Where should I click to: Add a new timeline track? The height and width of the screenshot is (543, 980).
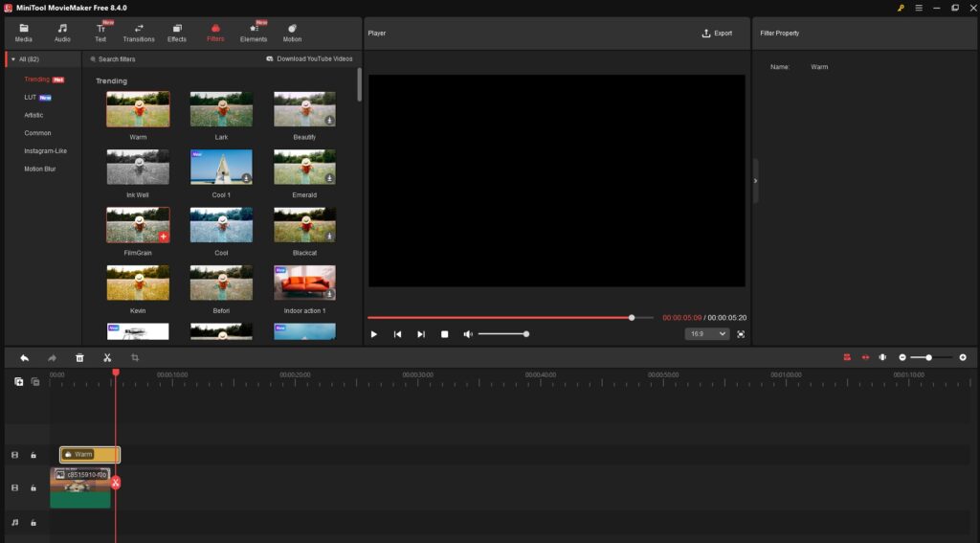point(19,381)
